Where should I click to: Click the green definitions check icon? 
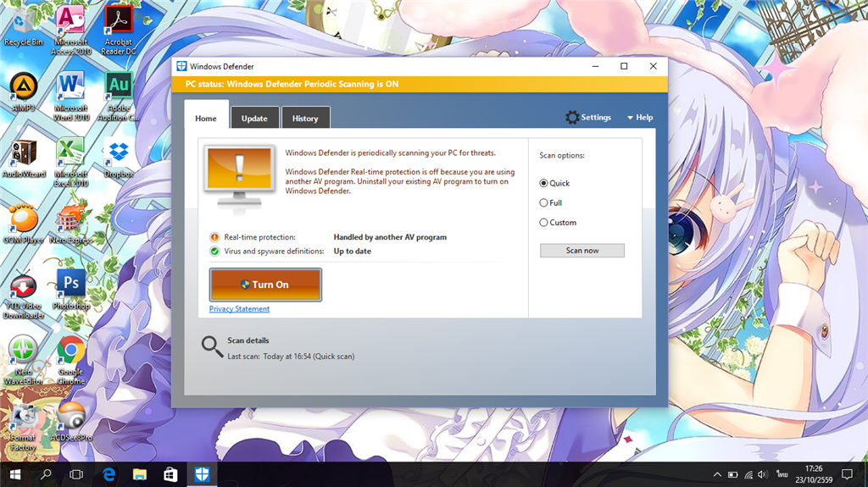[x=214, y=252]
